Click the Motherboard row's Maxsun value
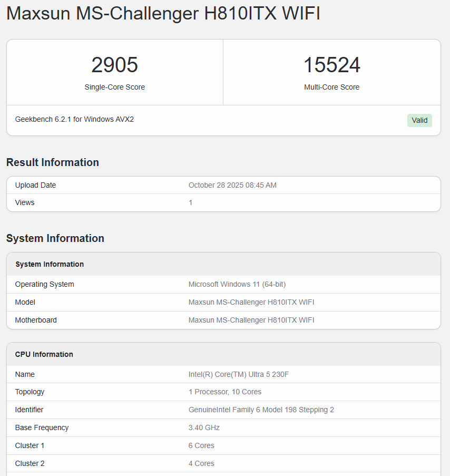Screen dimensions: 450x476 point(251,320)
